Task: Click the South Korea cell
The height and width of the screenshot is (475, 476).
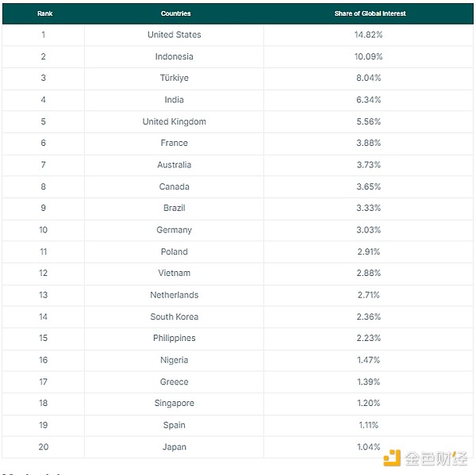Action: [175, 316]
